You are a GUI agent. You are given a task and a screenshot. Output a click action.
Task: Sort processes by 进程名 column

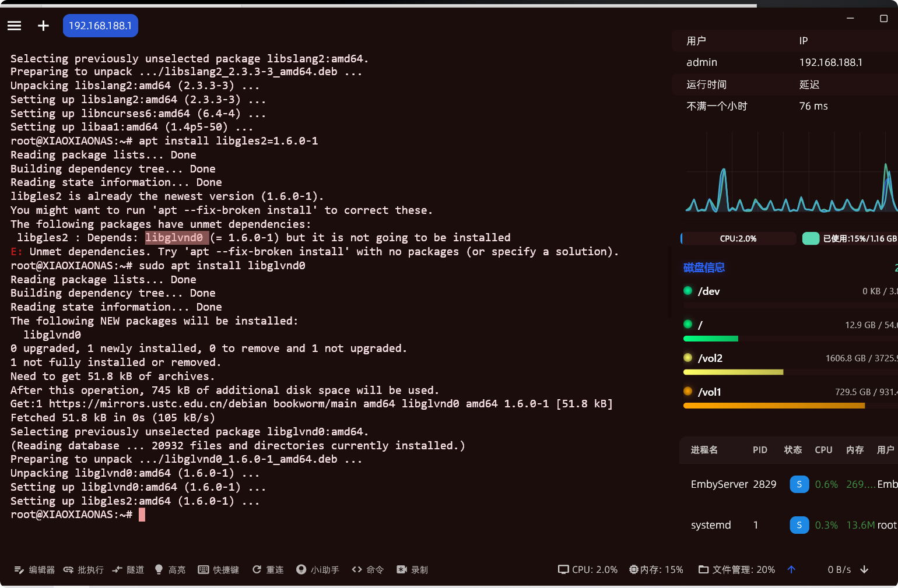(x=704, y=450)
